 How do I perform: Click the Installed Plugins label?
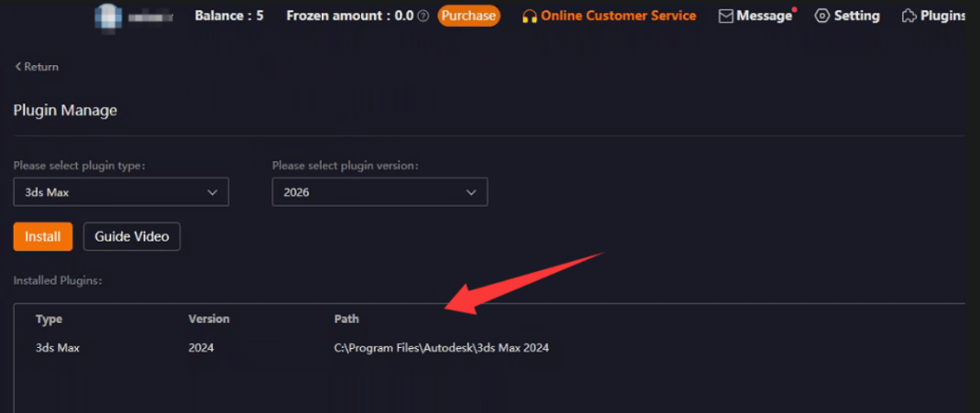58,281
